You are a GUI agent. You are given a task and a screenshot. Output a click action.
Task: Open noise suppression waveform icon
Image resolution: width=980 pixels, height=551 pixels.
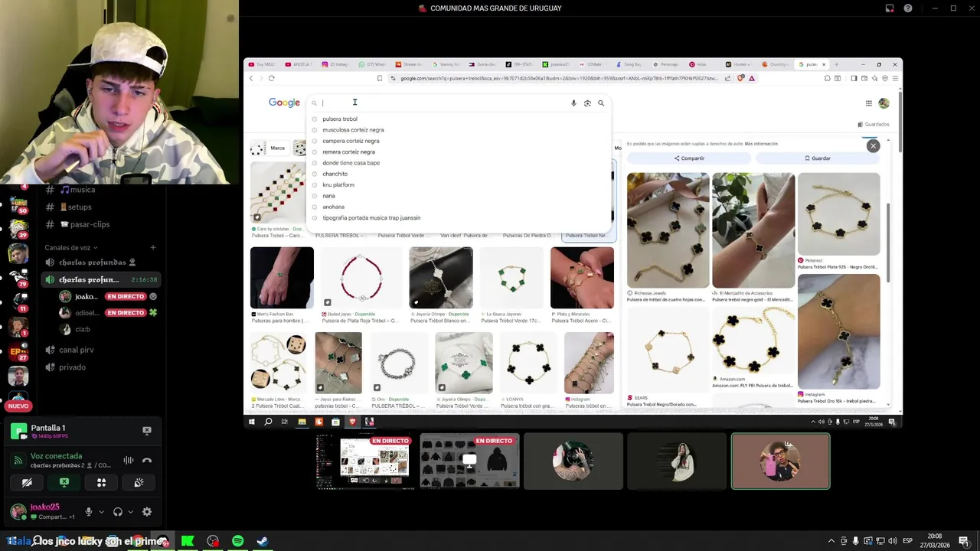tap(129, 461)
